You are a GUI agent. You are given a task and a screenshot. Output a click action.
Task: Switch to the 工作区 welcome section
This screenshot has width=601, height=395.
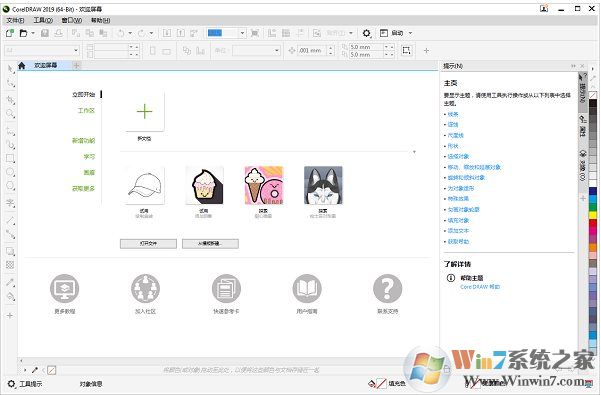tap(86, 110)
